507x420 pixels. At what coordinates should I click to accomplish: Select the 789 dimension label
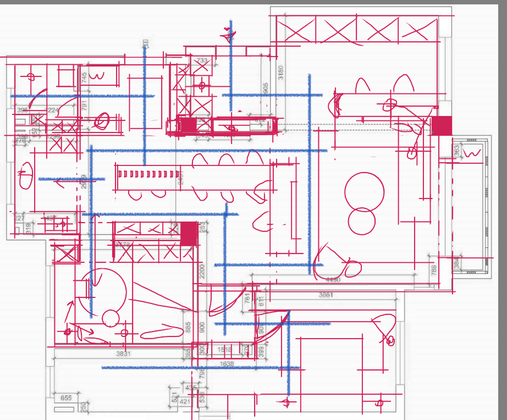[434, 270]
